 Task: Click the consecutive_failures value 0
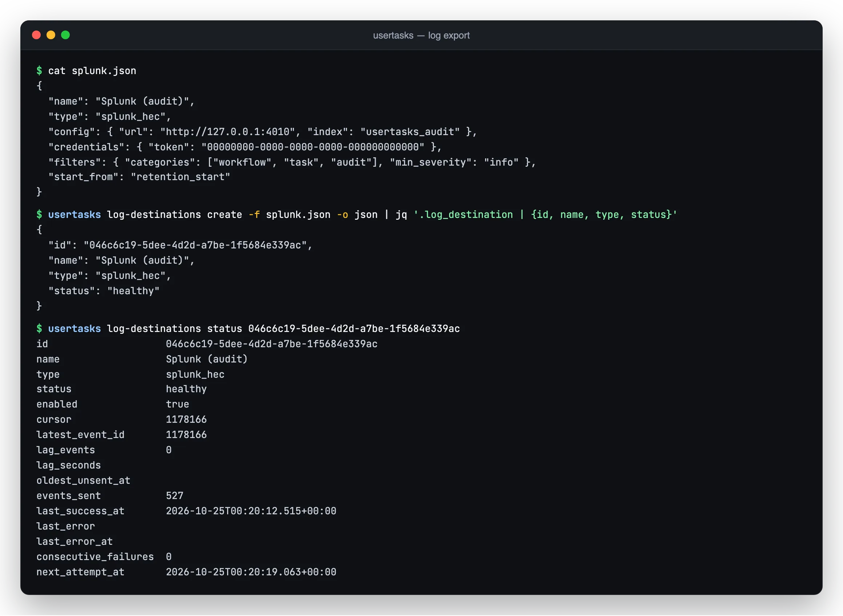click(x=169, y=558)
